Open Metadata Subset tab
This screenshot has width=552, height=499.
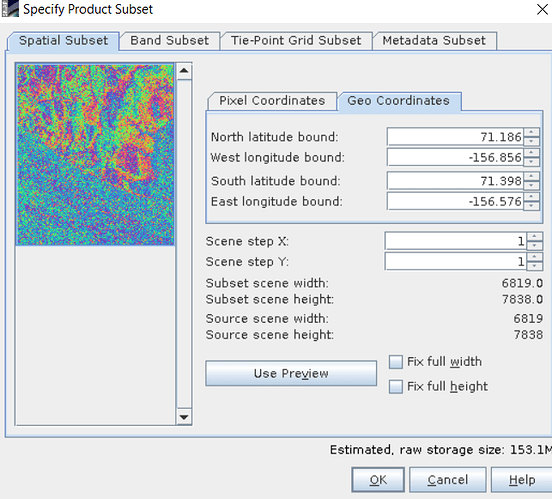pyautogui.click(x=434, y=40)
